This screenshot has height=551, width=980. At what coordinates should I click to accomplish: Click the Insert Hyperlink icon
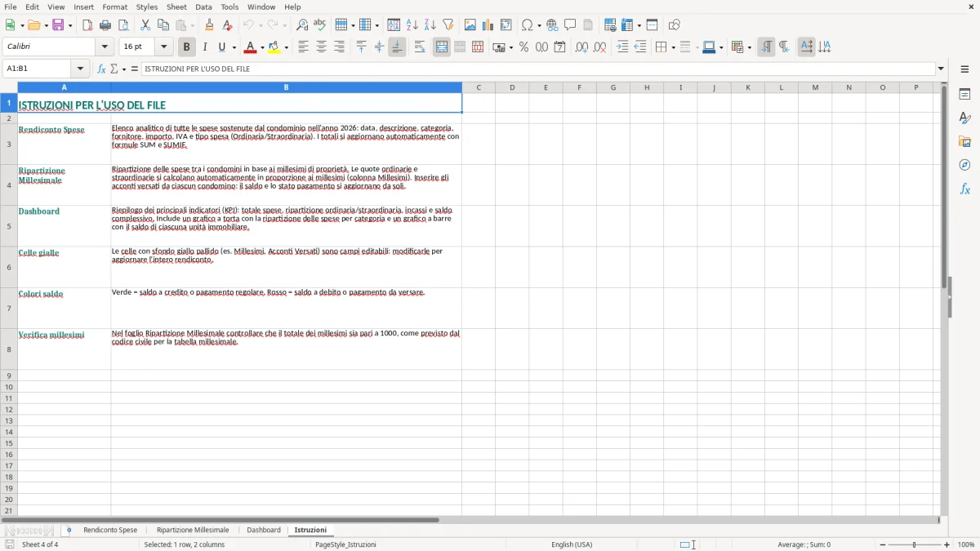coord(552,25)
